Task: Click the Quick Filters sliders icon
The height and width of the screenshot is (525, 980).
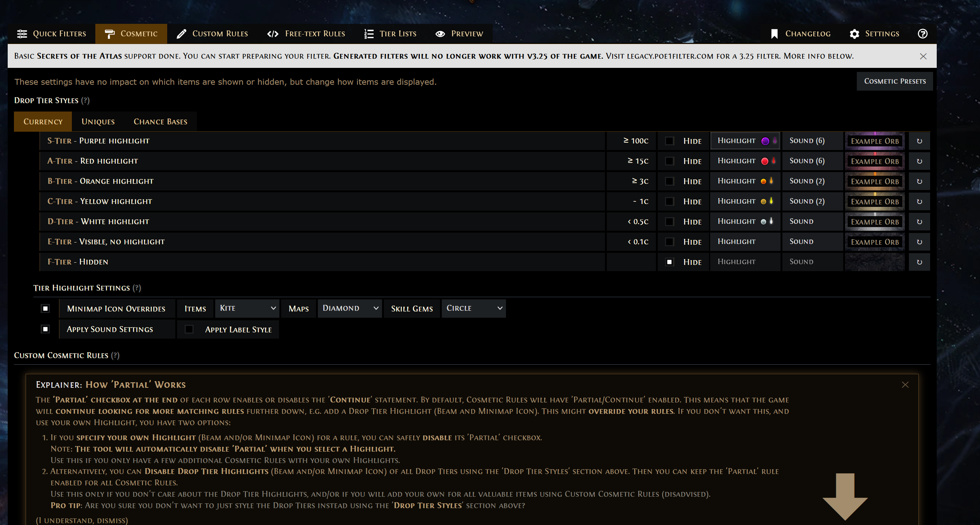Action: coord(22,34)
